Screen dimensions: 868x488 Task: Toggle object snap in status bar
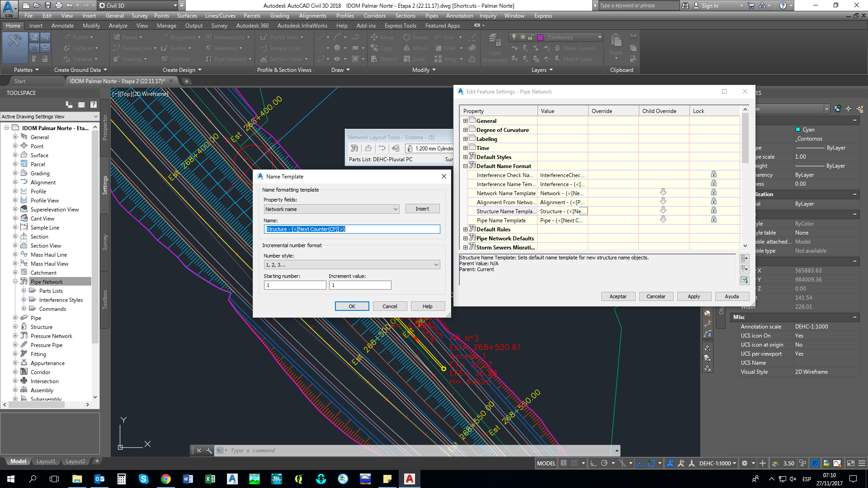pos(651,463)
